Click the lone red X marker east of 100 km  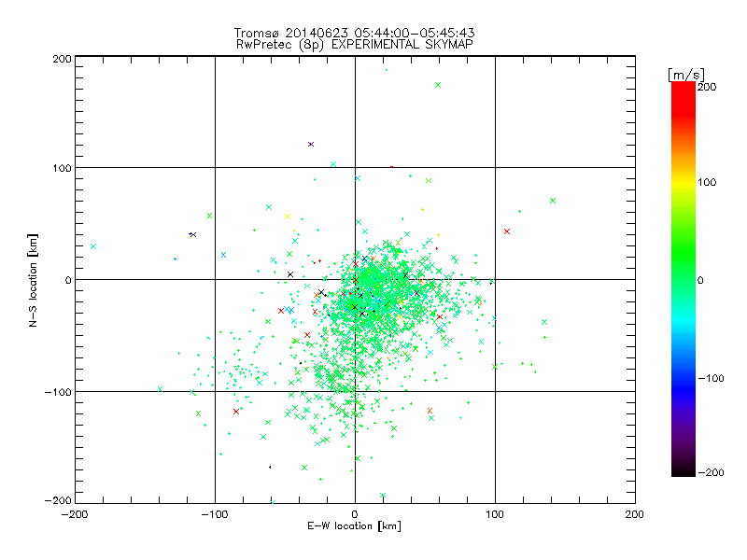507,231
